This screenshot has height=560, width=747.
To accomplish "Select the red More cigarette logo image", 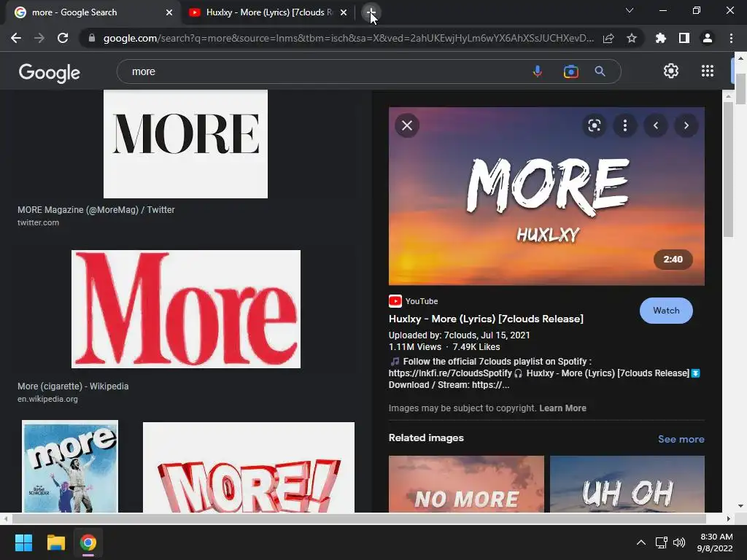I will tap(186, 309).
